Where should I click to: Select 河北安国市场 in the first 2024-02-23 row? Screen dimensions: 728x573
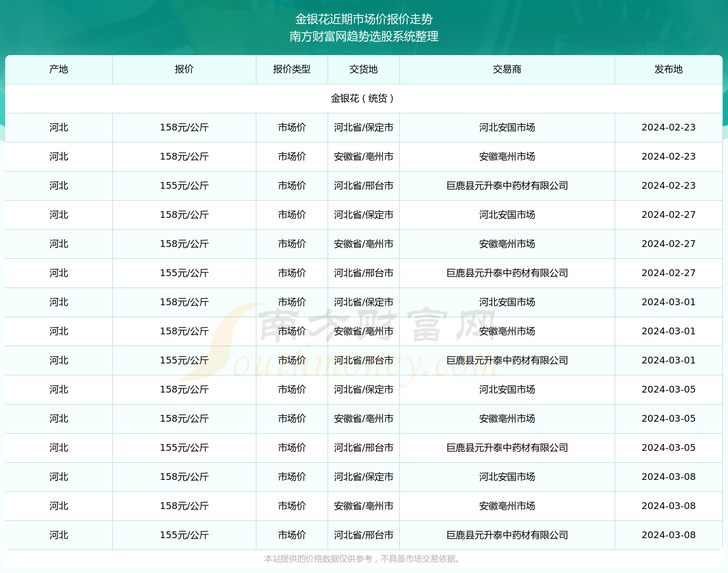tap(507, 127)
